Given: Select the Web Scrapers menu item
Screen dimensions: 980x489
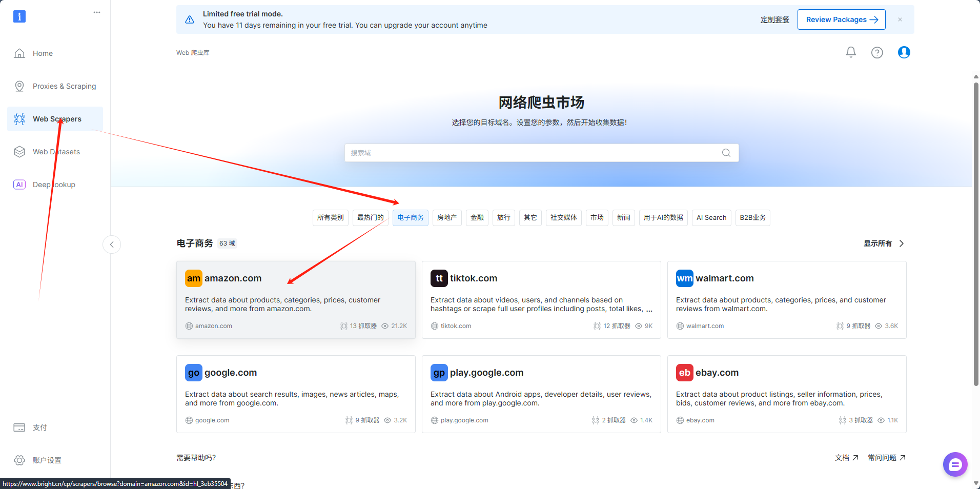Looking at the screenshot, I should tap(57, 118).
